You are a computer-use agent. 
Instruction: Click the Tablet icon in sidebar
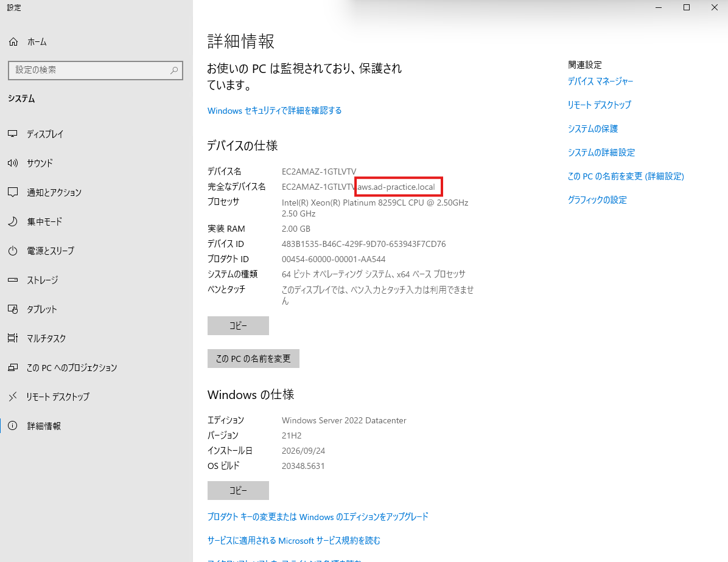[13, 309]
